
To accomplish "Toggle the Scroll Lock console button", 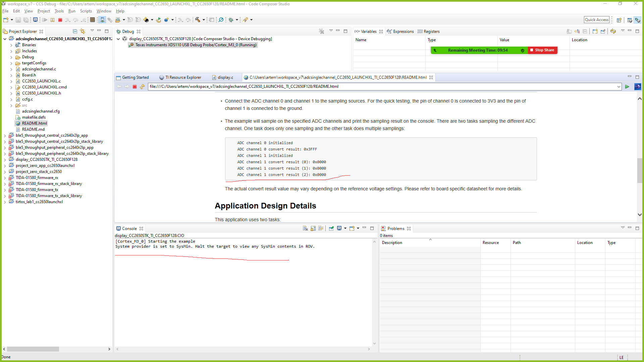I will (313, 229).
